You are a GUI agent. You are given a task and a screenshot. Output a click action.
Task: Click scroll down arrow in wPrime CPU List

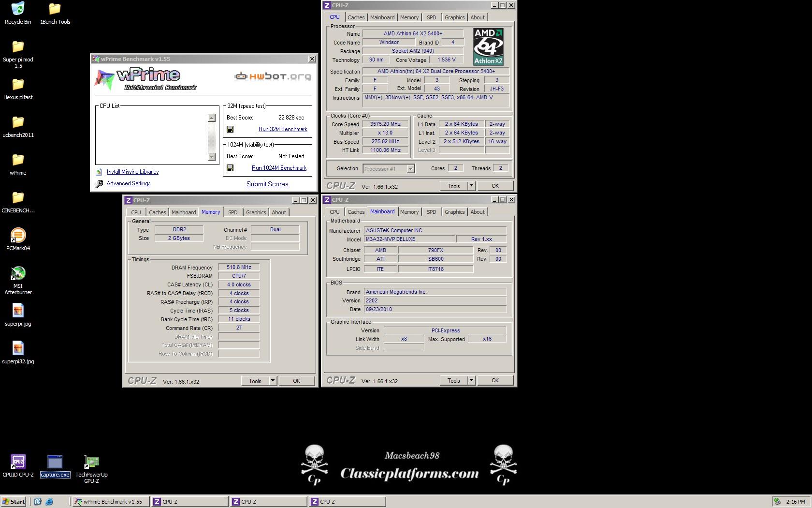coord(212,157)
